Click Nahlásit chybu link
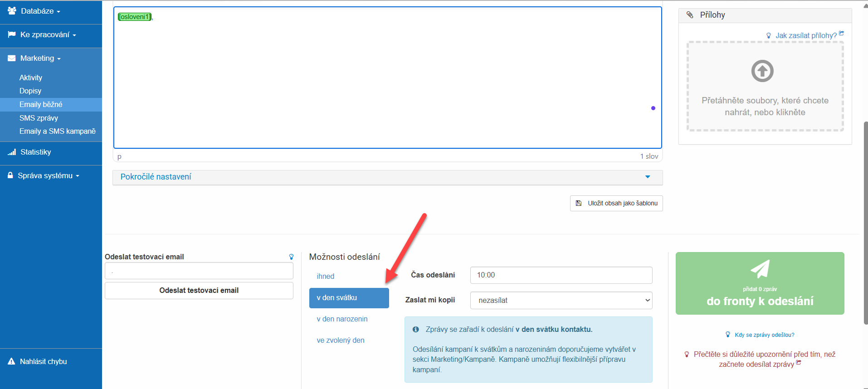Viewport: 868px width, 389px height. [x=44, y=362]
